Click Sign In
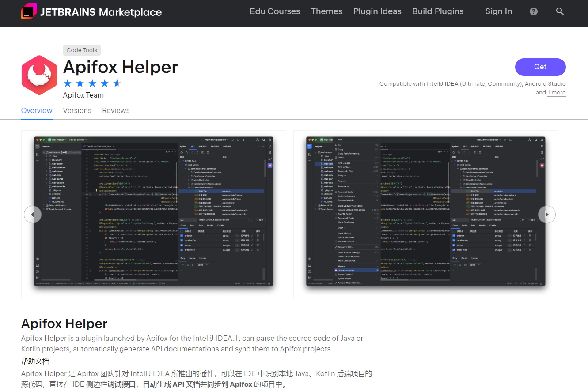This screenshot has width=588, height=392. pos(499,11)
